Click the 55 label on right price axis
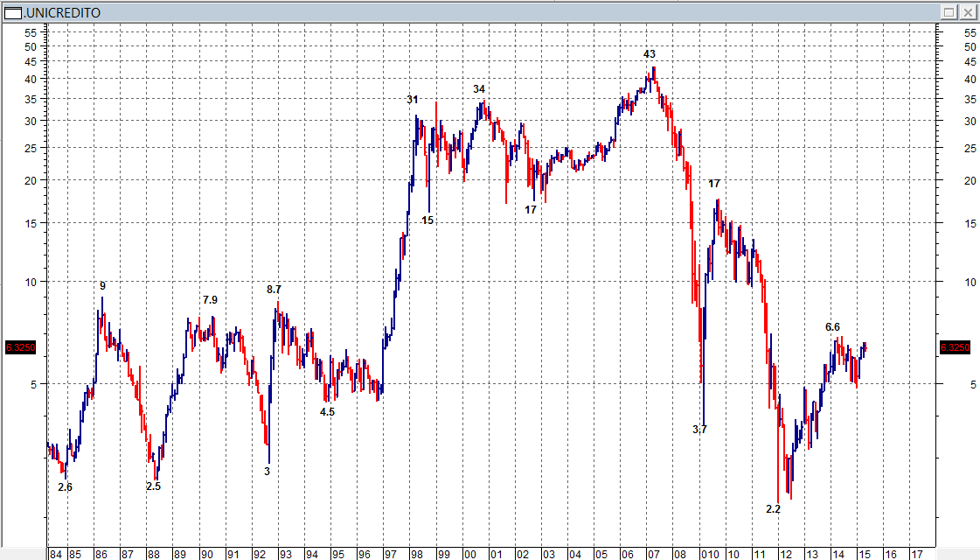Screen dimensions: 980x560 click(945, 32)
